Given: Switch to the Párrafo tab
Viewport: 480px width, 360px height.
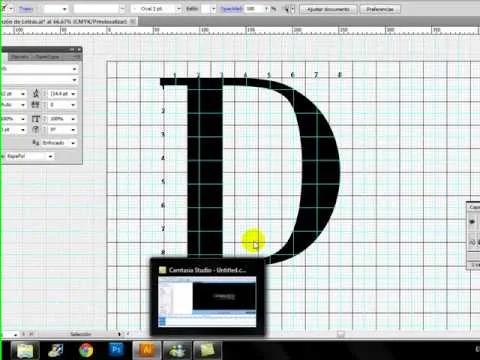Looking at the screenshot, I should tap(20, 57).
